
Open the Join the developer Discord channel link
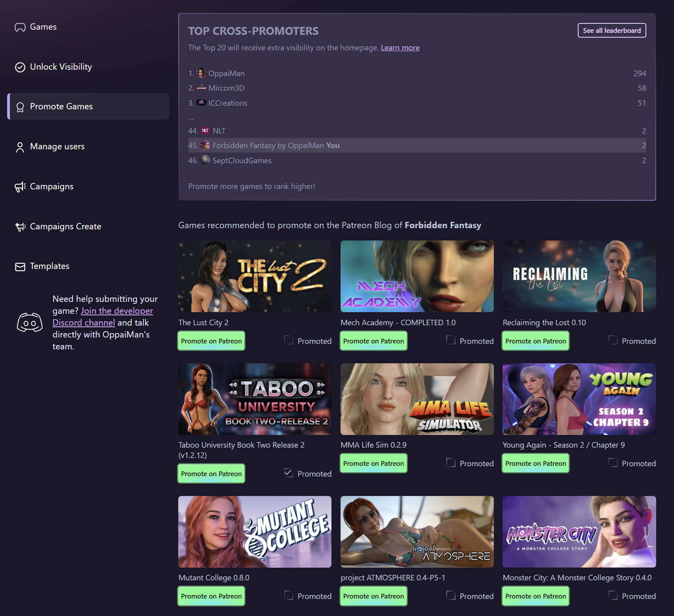click(x=103, y=317)
